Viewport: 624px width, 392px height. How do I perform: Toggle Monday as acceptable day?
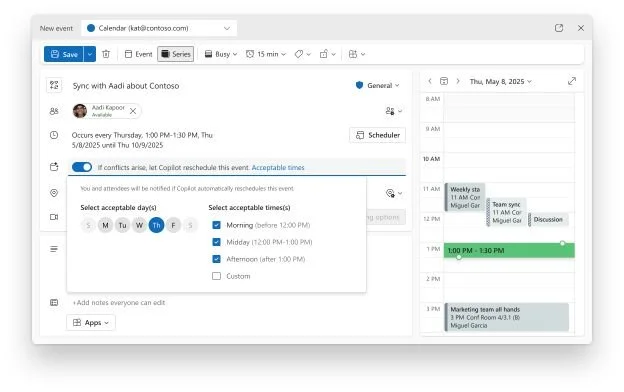[105, 225]
